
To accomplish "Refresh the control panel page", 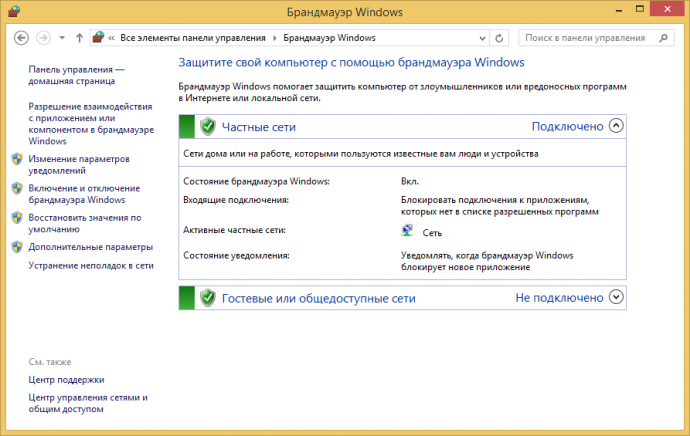I will (499, 38).
